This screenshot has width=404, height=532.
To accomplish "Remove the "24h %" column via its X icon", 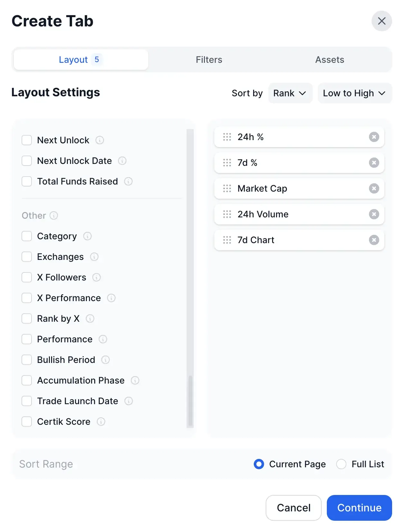I will (x=374, y=137).
